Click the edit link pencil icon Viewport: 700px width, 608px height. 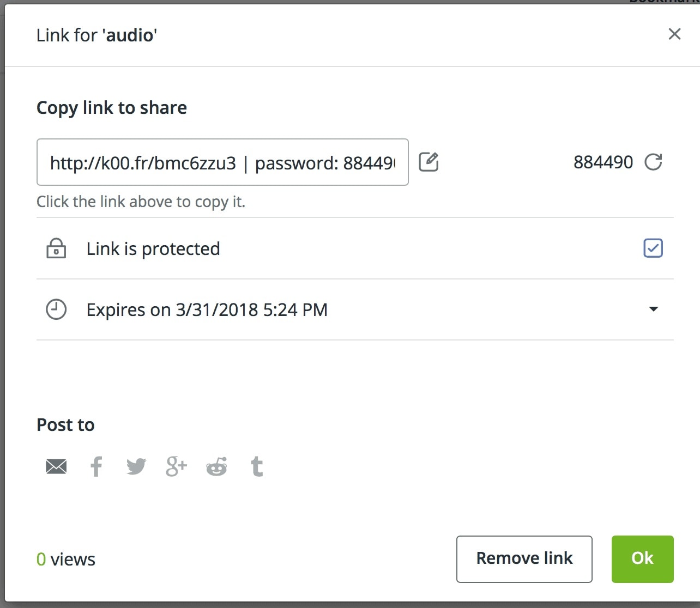[x=429, y=162]
